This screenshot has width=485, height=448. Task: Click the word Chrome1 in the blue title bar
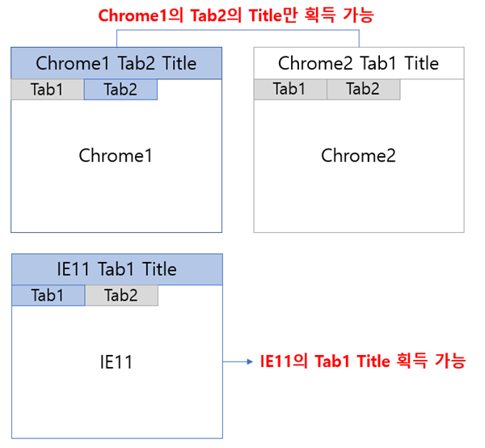pyautogui.click(x=73, y=63)
